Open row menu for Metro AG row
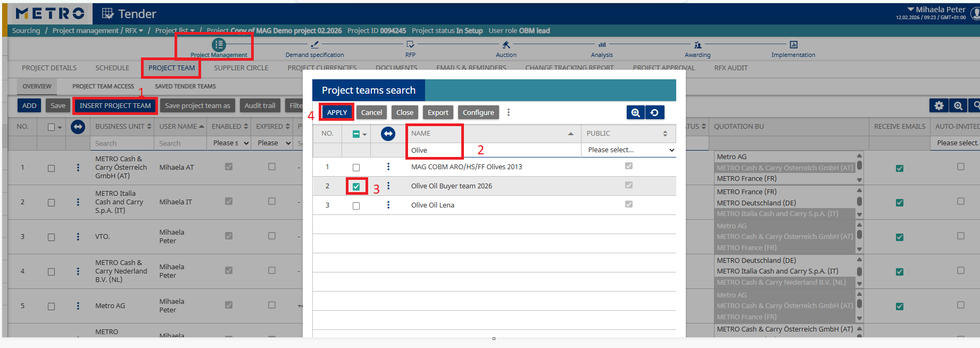Image resolution: width=980 pixels, height=348 pixels. pos(78,306)
